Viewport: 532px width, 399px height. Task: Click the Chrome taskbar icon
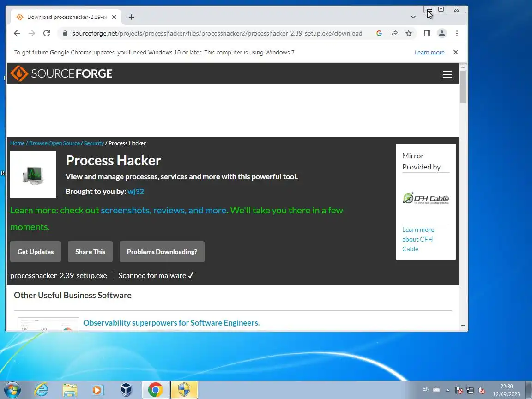[155, 390]
